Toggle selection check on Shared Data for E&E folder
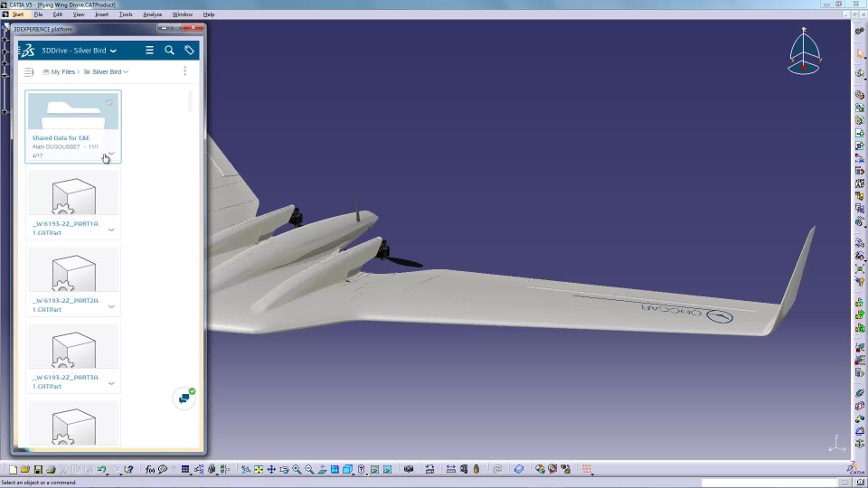The image size is (868, 488). pyautogui.click(x=109, y=102)
